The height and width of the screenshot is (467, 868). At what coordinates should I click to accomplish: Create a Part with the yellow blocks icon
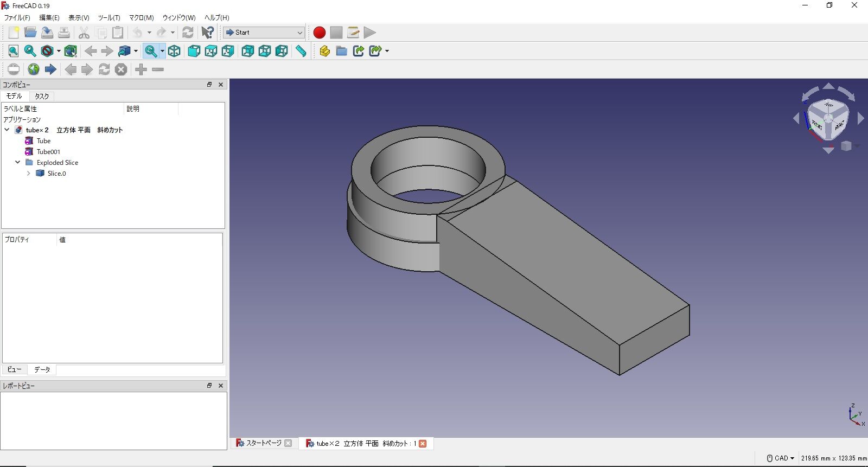pyautogui.click(x=324, y=51)
